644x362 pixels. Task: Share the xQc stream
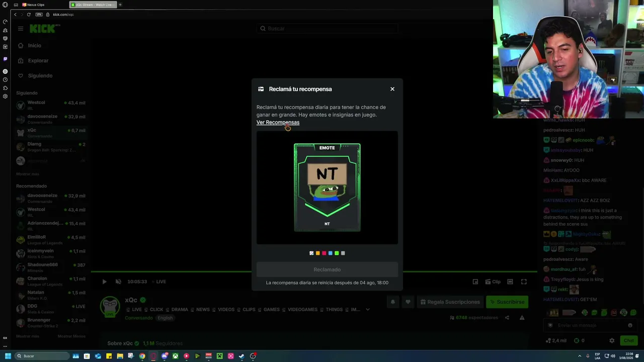coord(507,318)
